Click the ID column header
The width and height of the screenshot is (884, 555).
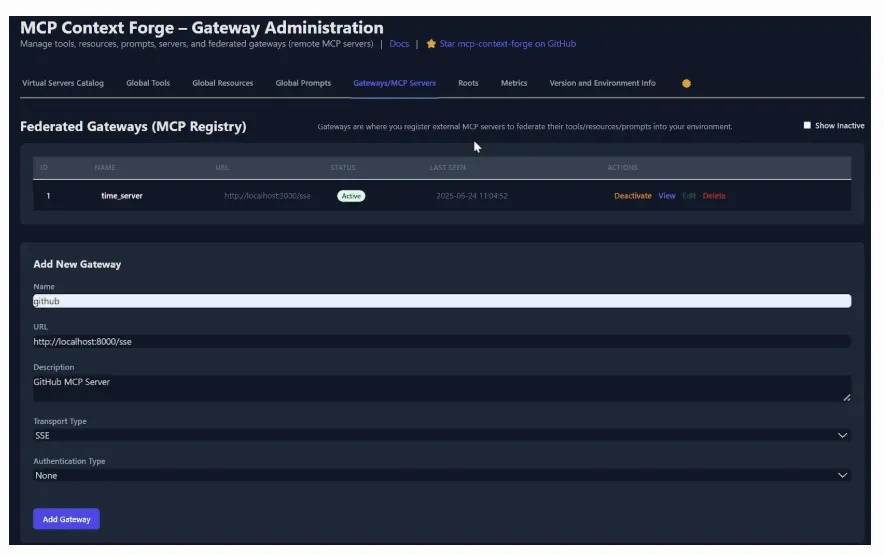[x=43, y=168]
